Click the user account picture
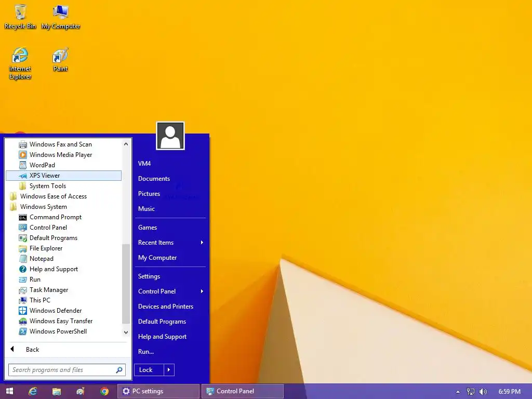 point(170,136)
